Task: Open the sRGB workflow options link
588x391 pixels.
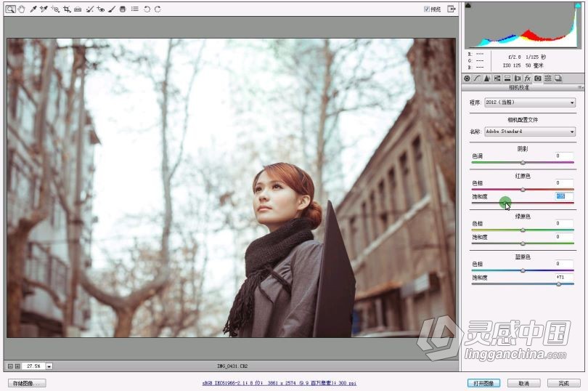Action: (x=279, y=383)
